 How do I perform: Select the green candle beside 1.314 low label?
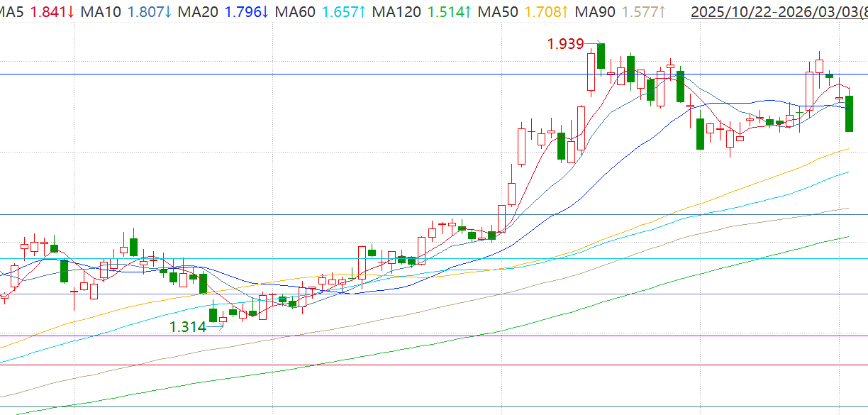(x=213, y=314)
